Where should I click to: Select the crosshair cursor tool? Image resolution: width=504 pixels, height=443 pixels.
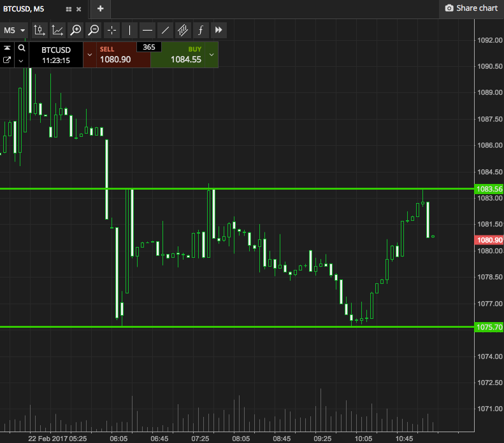pyautogui.click(x=112, y=30)
